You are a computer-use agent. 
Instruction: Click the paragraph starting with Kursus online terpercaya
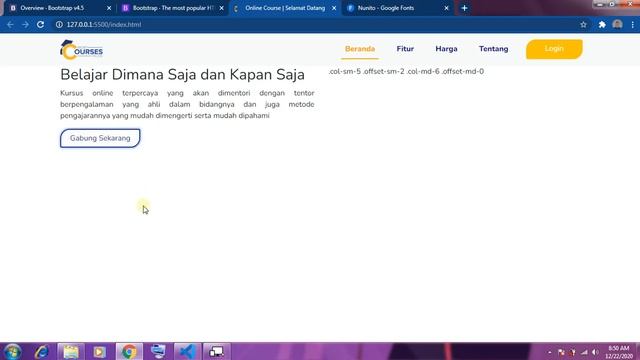point(187,104)
